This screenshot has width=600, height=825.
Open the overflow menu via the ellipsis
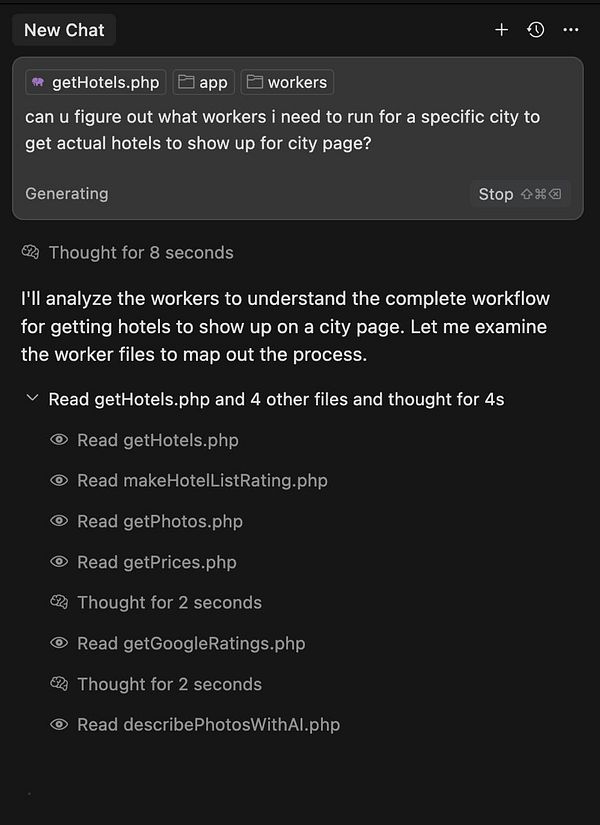(x=571, y=30)
